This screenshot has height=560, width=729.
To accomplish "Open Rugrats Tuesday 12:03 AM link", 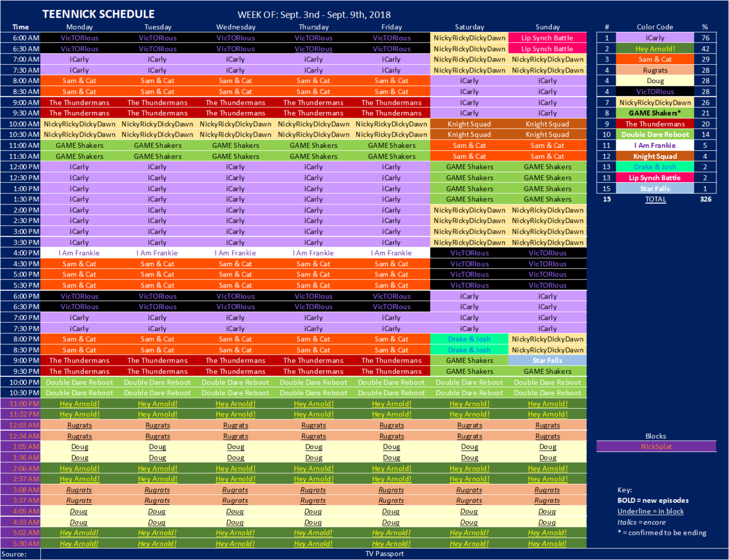I will click(x=157, y=425).
